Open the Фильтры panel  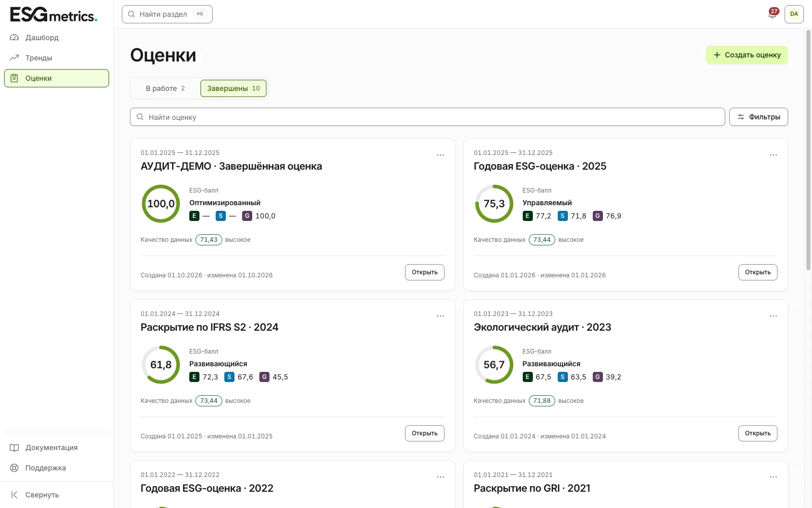click(758, 117)
